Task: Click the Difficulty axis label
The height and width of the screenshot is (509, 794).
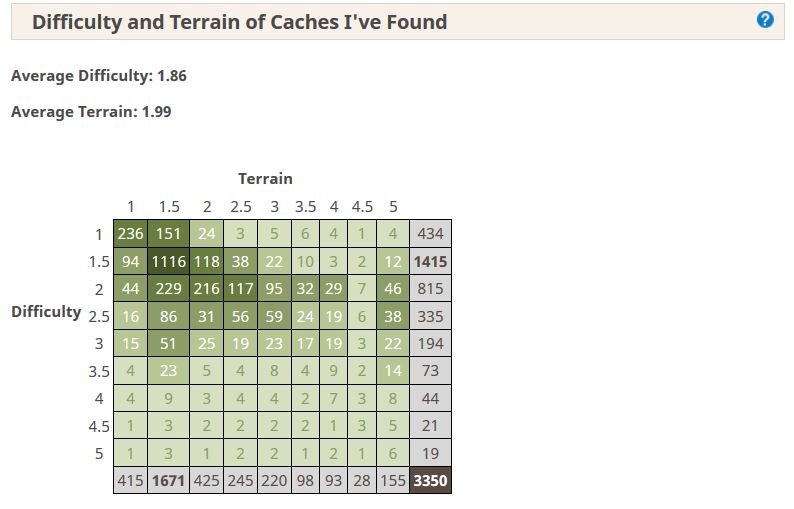Action: pyautogui.click(x=46, y=311)
